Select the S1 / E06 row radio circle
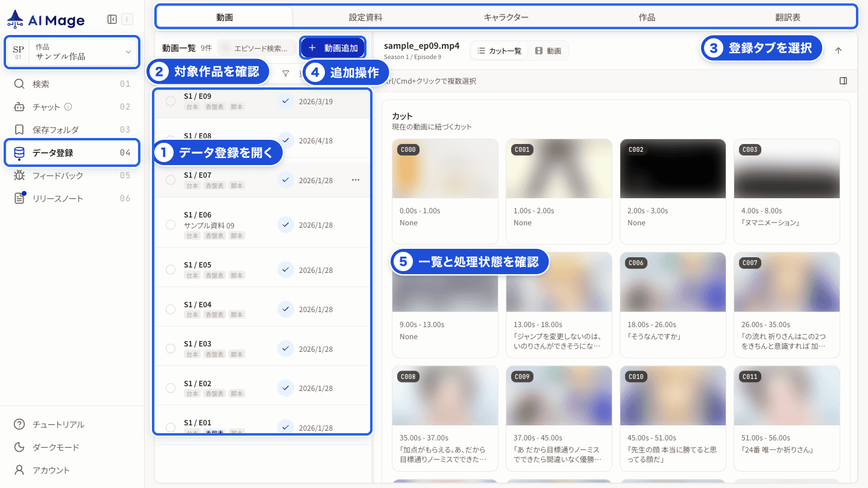The width and height of the screenshot is (868, 488). coord(171,225)
